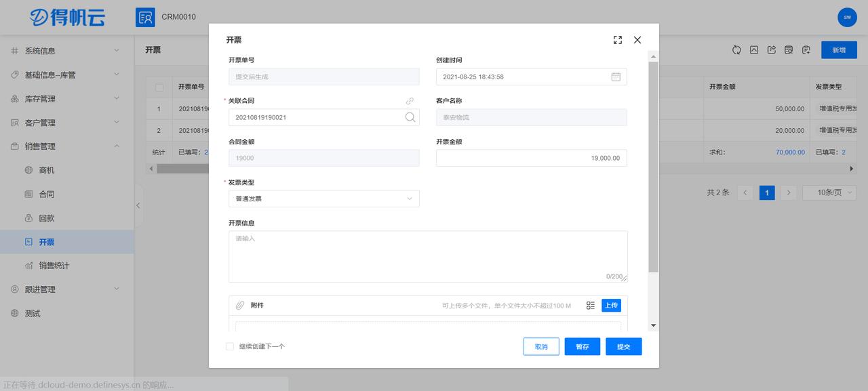Screen dimensions: 868x391
Task: Click the link icon beside 关联合同 label
Action: [x=410, y=100]
